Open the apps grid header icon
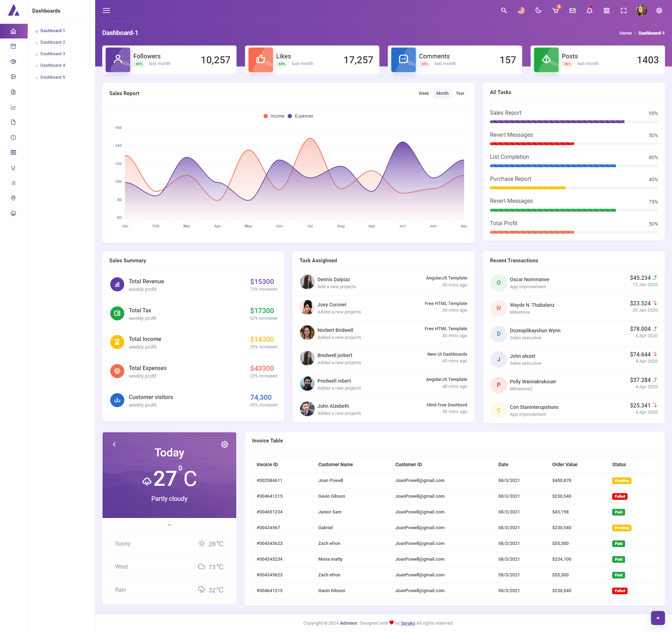672x632 pixels. 607,10
